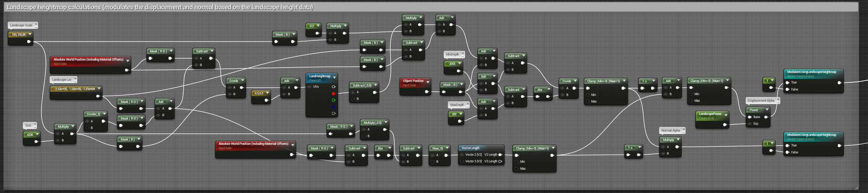Viewport: 868px width, 193px height.
Task: Select the Max(,0) node title
Action: pyautogui.click(x=437, y=148)
